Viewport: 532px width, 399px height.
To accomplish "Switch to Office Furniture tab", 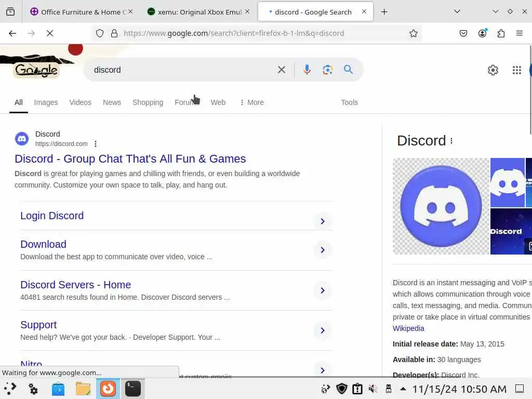I will [81, 12].
